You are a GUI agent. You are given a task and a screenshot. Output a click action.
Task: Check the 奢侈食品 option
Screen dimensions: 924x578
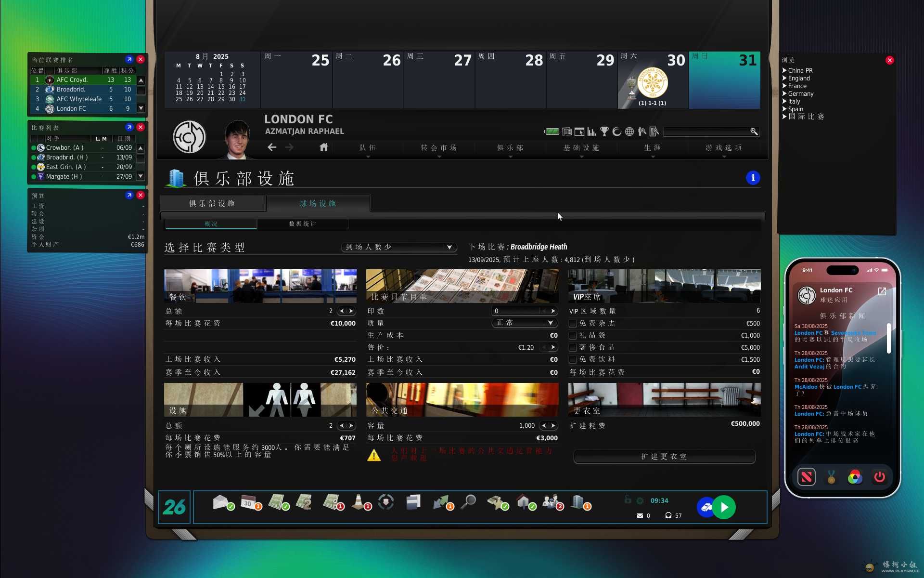coord(573,347)
